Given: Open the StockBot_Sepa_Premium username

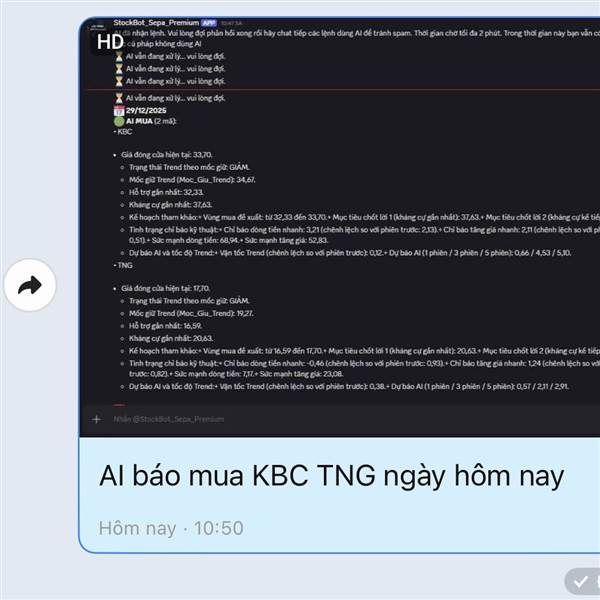Looking at the screenshot, I should pyautogui.click(x=156, y=23).
